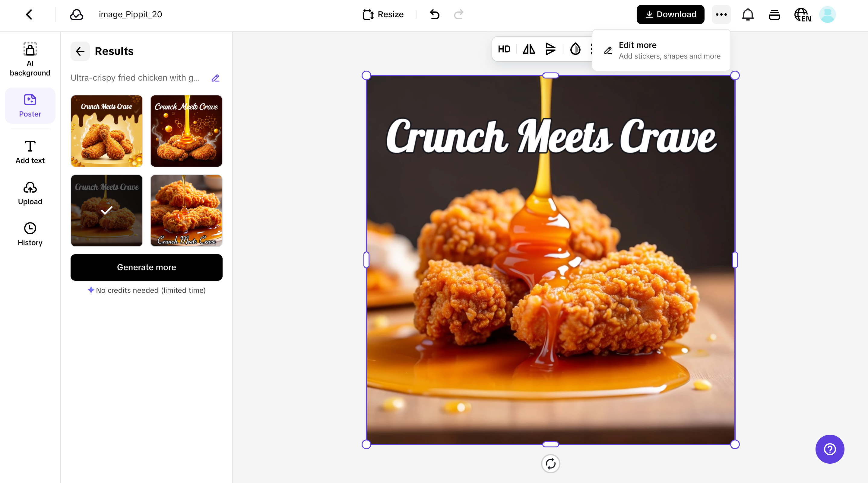
Task: Click the Generate more button
Action: pos(146,267)
